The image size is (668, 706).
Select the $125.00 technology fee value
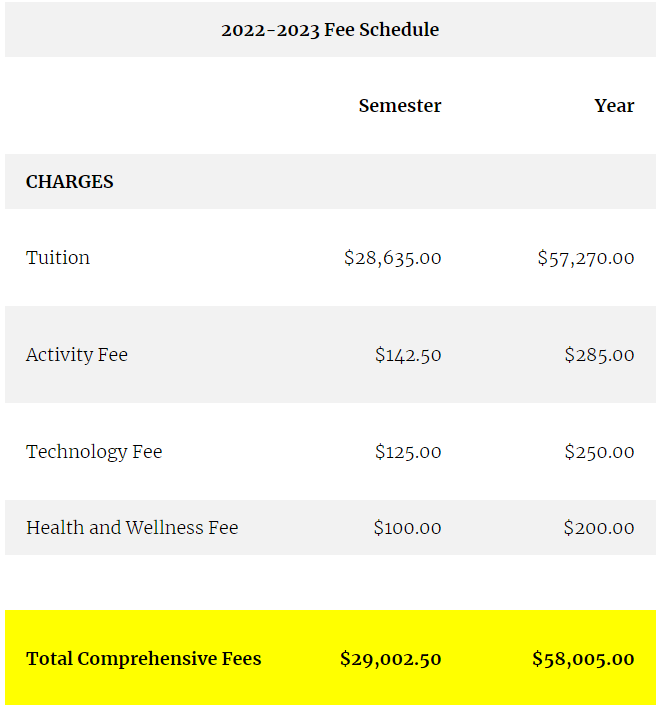[408, 452]
